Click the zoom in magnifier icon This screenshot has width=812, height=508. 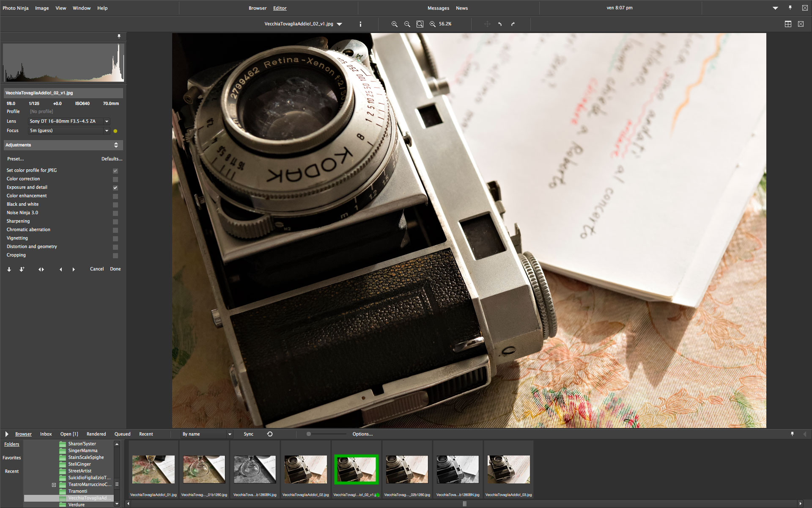pos(394,24)
